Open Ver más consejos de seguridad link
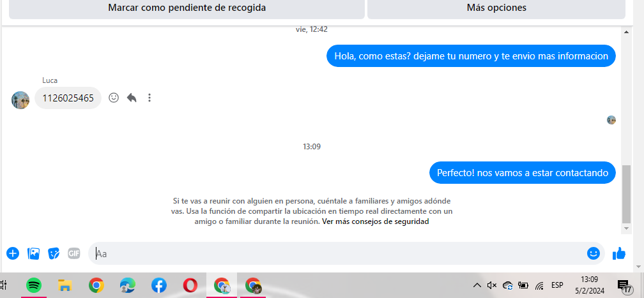The image size is (644, 298). coord(376,221)
